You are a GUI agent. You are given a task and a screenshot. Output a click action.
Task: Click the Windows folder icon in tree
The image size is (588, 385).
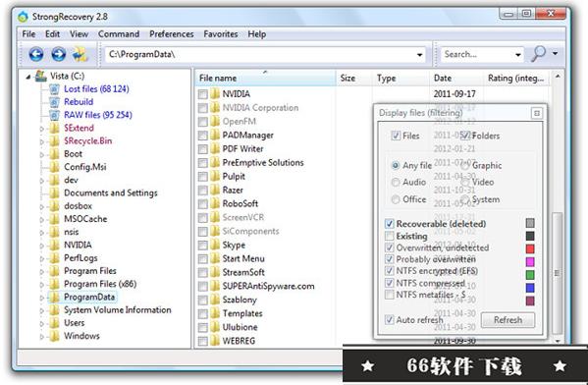click(x=55, y=336)
